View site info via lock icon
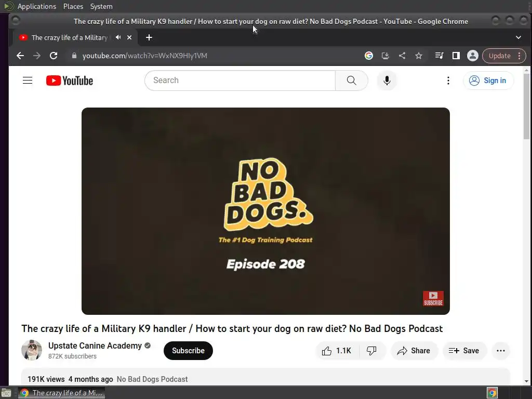This screenshot has width=532, height=399. click(74, 56)
